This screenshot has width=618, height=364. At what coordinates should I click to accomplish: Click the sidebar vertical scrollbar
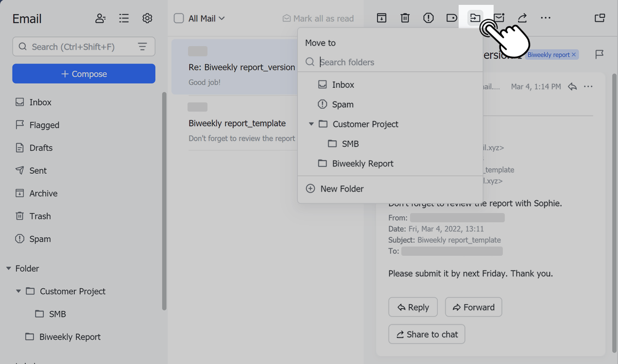tap(164, 201)
